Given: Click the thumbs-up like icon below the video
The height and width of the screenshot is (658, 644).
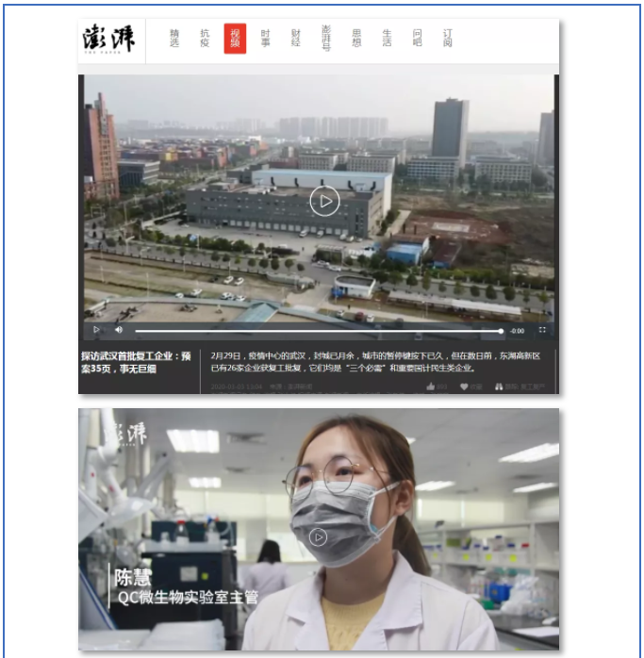Looking at the screenshot, I should point(431,387).
